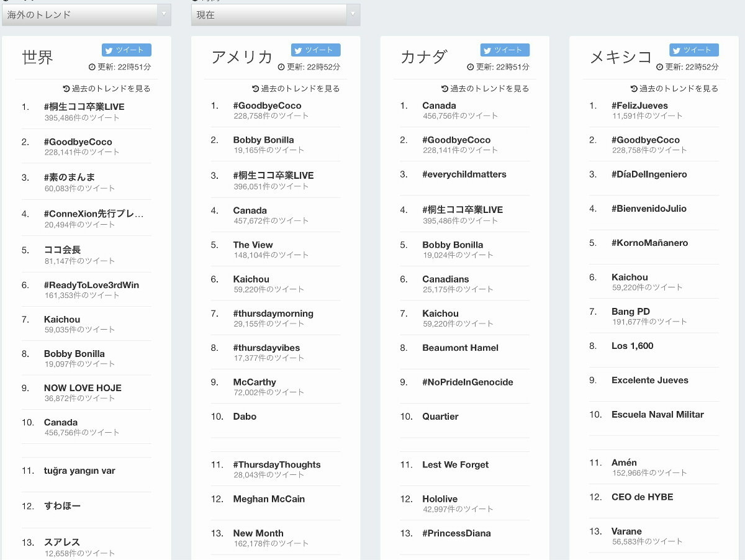Click the history icon in アメリカ column
745x560 pixels.
(x=256, y=89)
